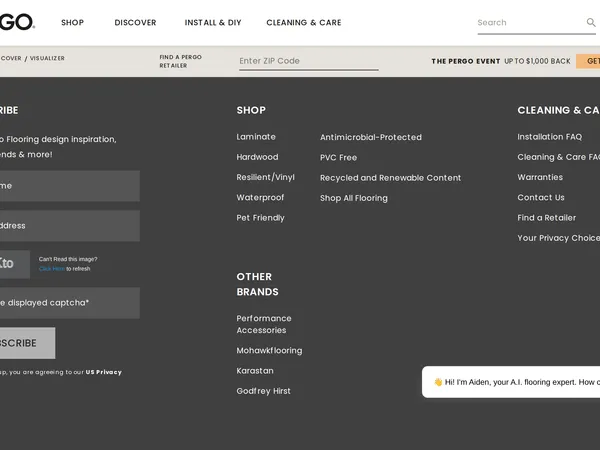Open Recycled and Renewable Content link

[x=390, y=178]
